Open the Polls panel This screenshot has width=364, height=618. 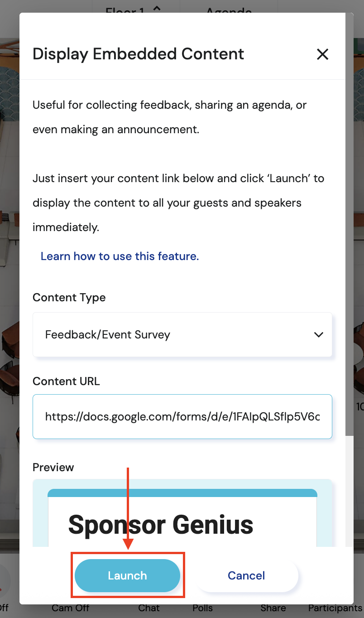coord(202,608)
